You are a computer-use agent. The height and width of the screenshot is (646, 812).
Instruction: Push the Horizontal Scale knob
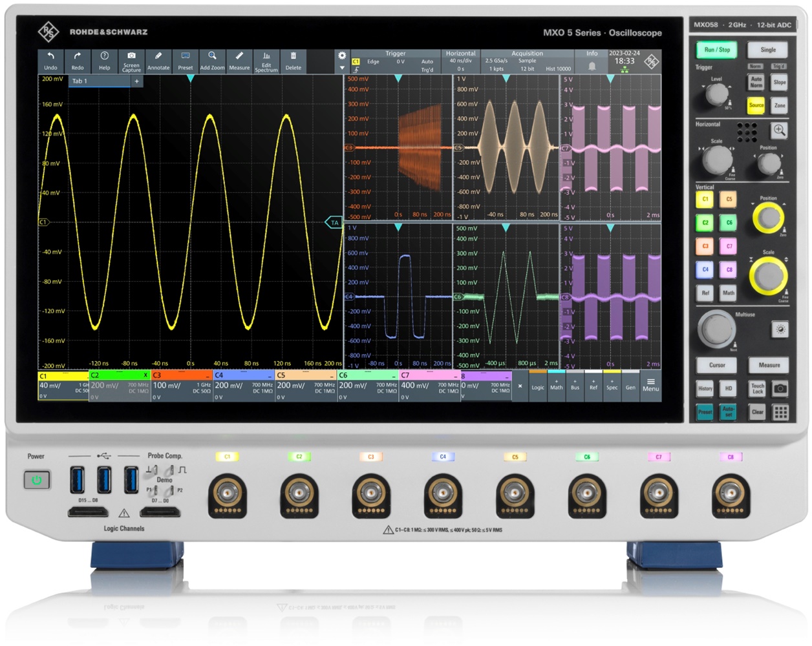tap(717, 159)
